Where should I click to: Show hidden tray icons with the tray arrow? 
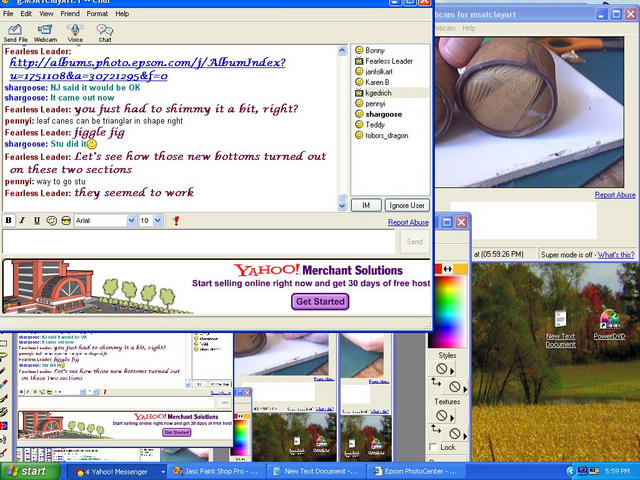pos(570,471)
